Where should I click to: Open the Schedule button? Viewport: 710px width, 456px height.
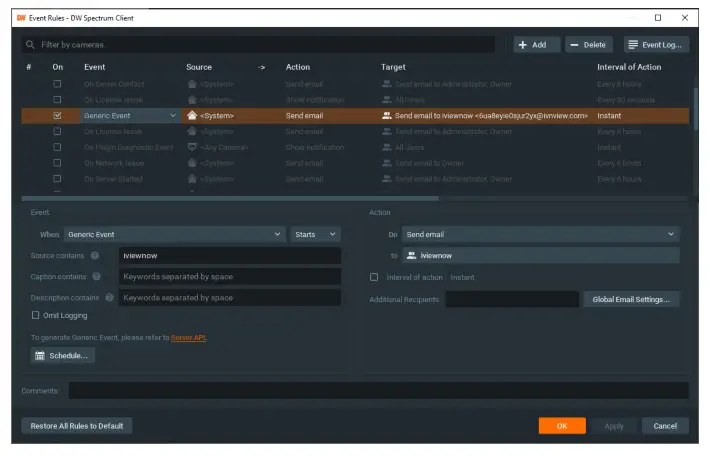[x=62, y=355]
